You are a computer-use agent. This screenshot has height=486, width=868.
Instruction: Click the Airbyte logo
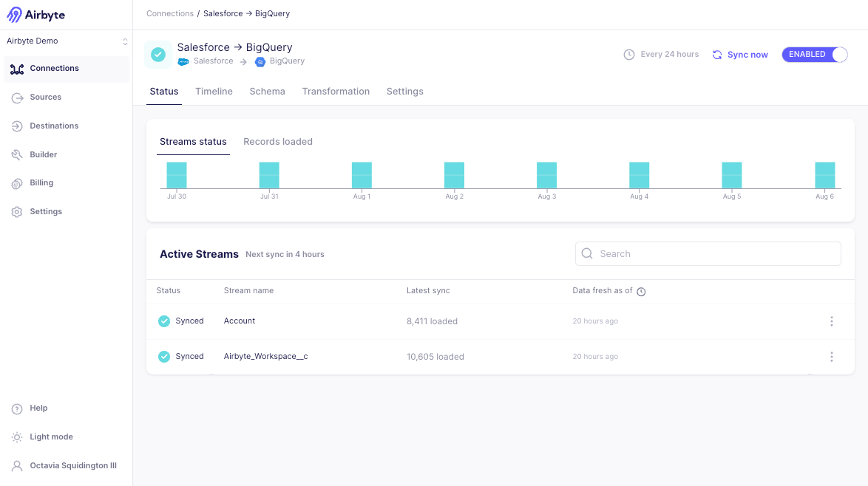[x=35, y=15]
